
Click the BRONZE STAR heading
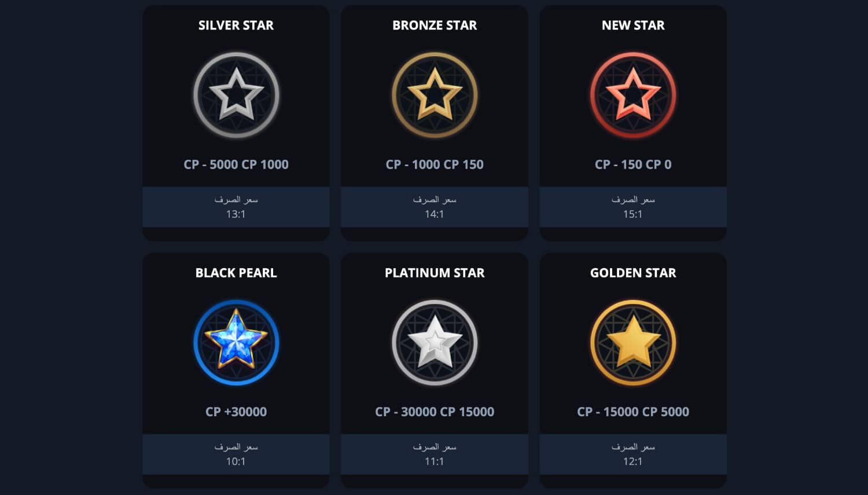point(435,25)
